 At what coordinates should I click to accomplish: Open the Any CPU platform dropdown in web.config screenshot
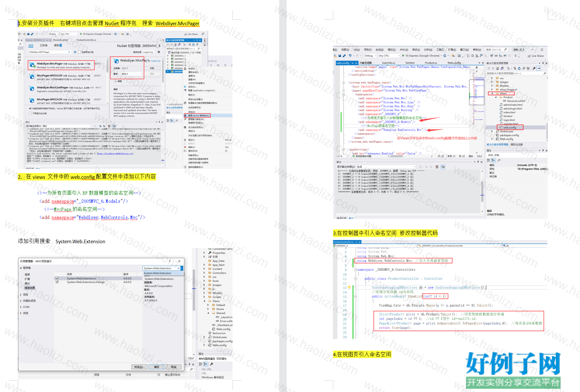pos(389,56)
